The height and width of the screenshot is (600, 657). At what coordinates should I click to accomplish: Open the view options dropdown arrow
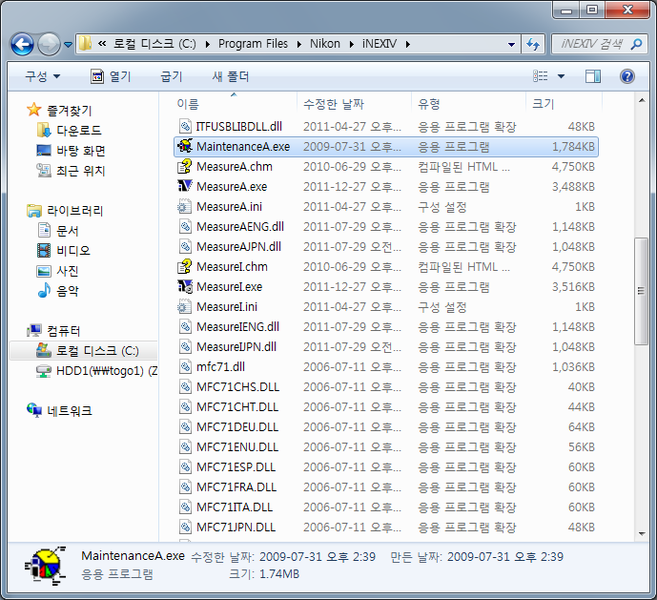click(x=562, y=76)
